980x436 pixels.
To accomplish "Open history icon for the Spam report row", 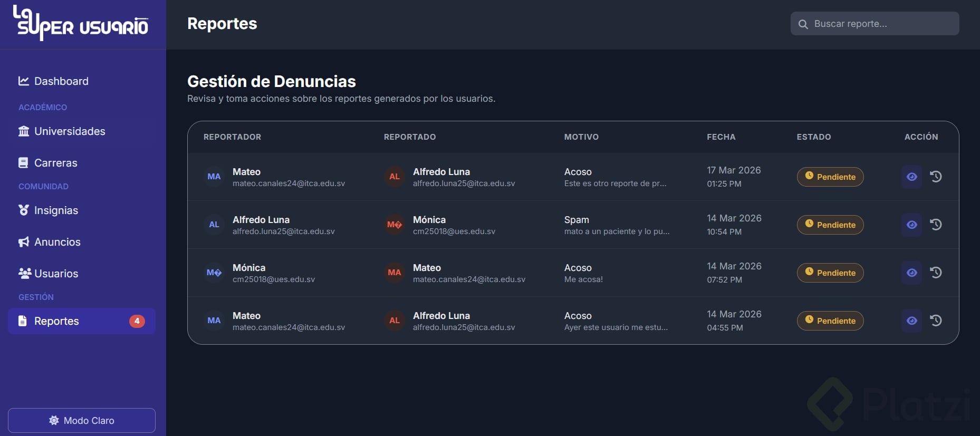I will 936,225.
